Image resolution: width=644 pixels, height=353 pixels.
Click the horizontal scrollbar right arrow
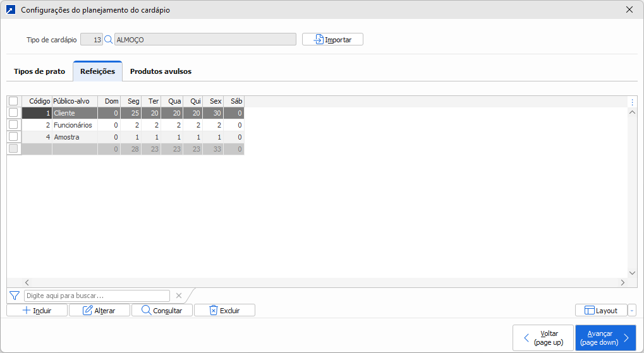click(623, 283)
